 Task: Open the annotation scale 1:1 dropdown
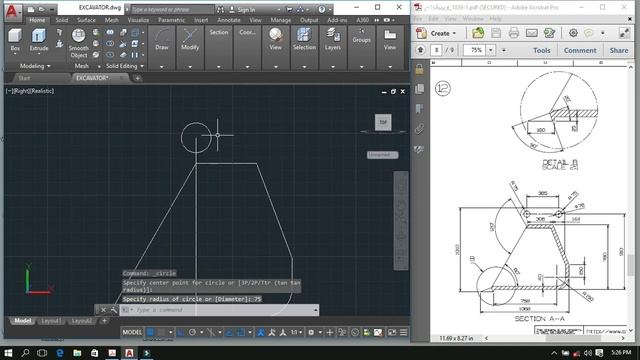(296, 333)
